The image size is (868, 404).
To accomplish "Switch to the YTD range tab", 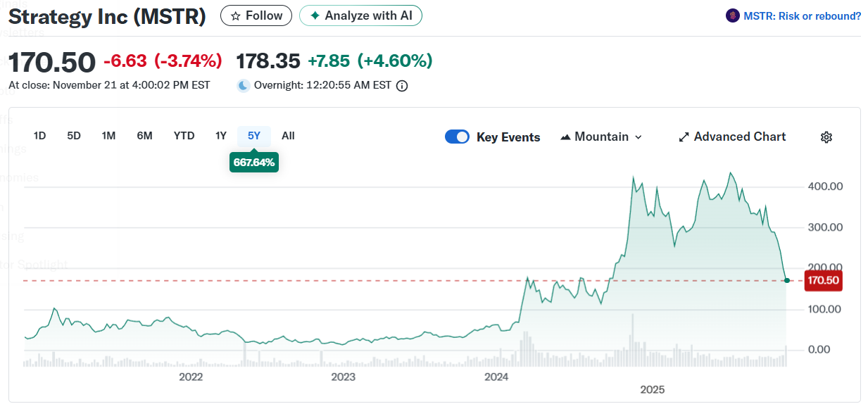I will pos(184,136).
